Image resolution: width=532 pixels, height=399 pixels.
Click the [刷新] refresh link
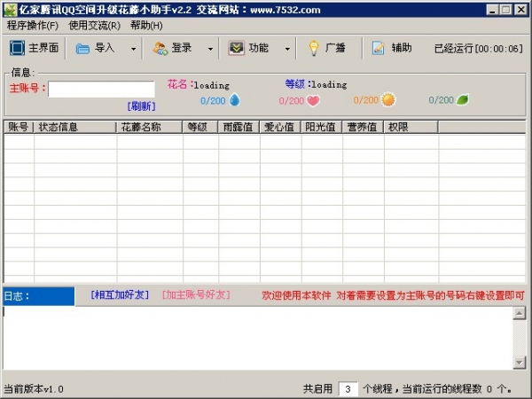[142, 106]
